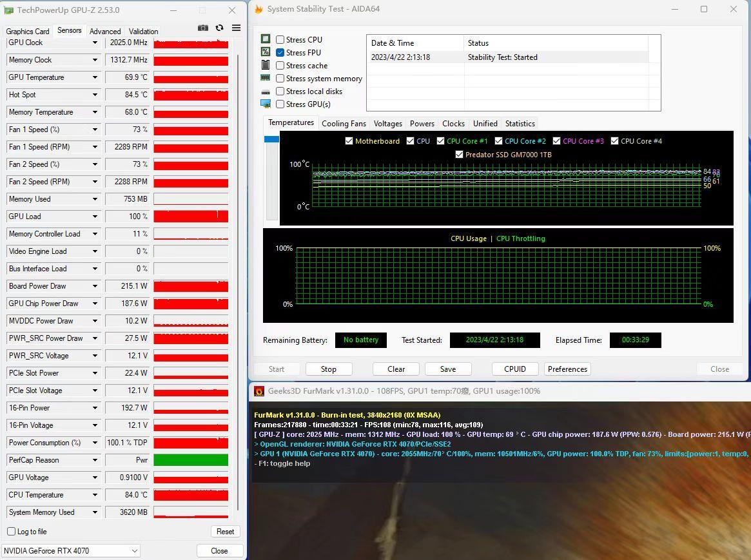The width and height of the screenshot is (751, 560).
Task: Click the disk icon beside Stress local disks
Action: [266, 92]
